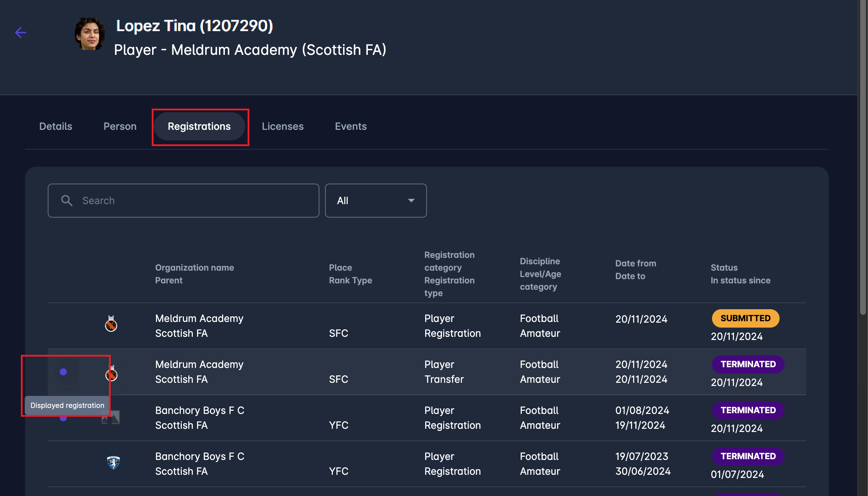Click the SUBMITTED status badge
The height and width of the screenshot is (496, 868).
745,318
